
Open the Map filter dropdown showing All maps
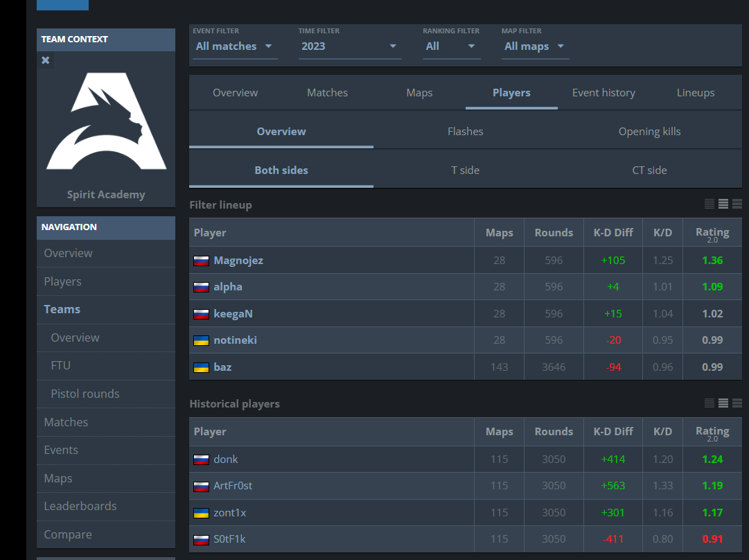pos(535,47)
